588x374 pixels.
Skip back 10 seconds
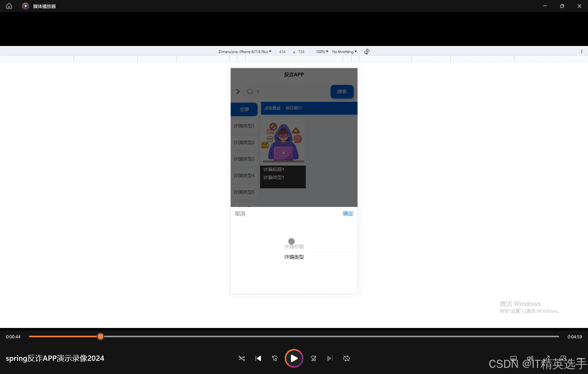(275, 358)
